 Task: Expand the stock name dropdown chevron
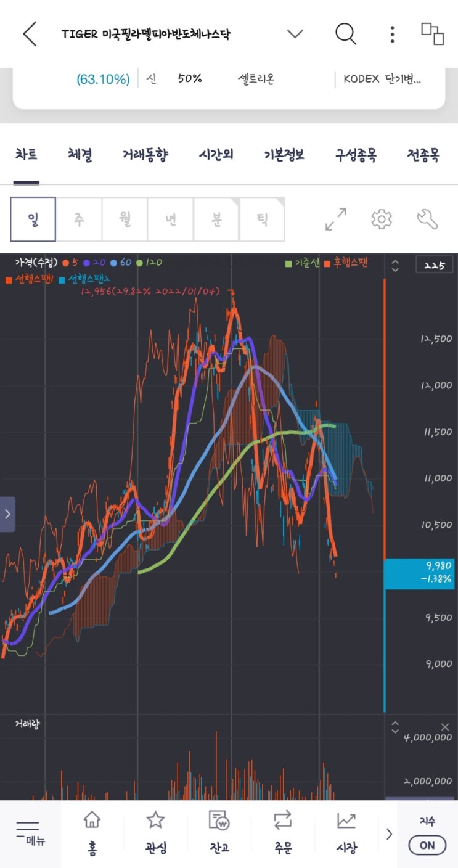pos(296,34)
